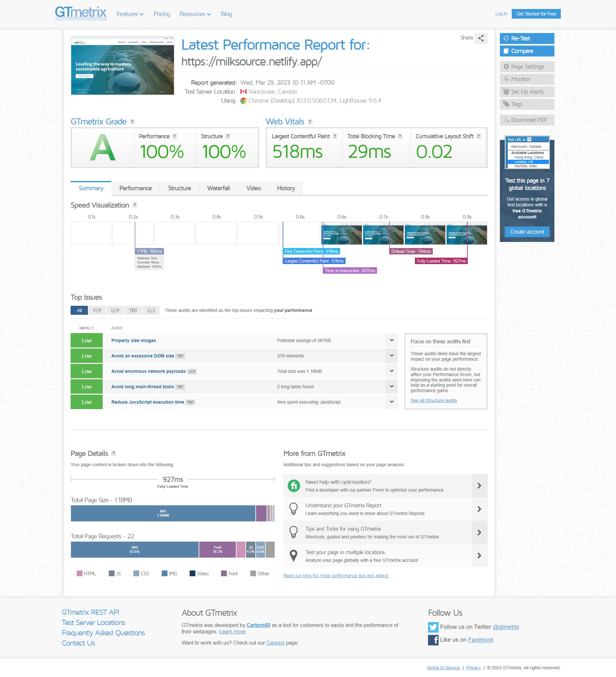Click the Fiverr icon in optimization help
Viewport: 616px width, 677px height.
(294, 485)
